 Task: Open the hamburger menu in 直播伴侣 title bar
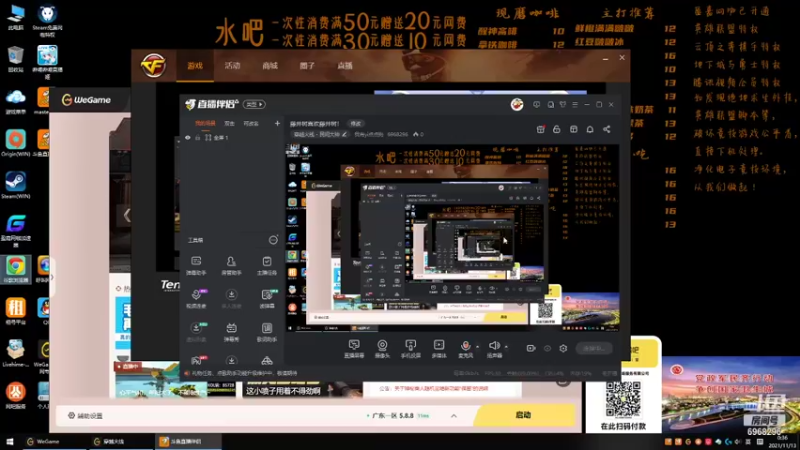tap(575, 105)
